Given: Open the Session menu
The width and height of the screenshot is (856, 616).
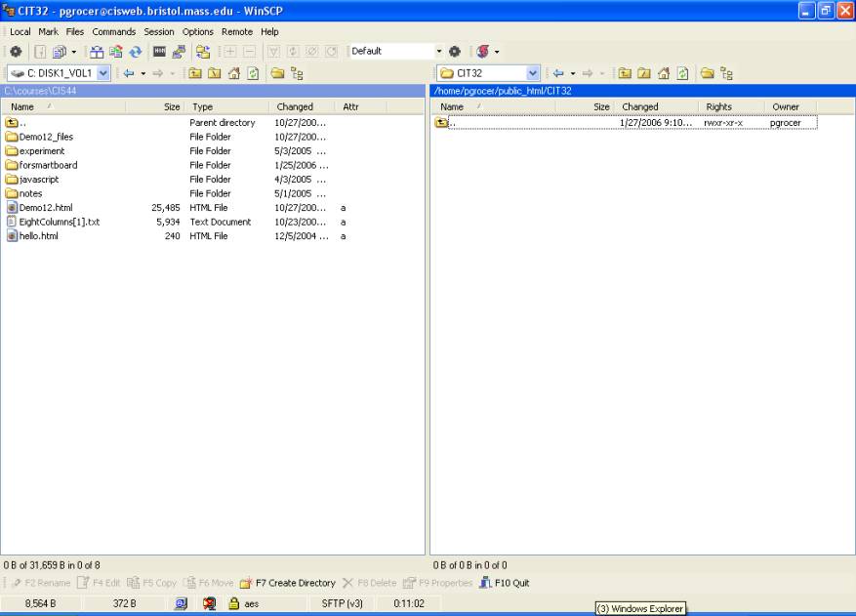Looking at the screenshot, I should coord(159,31).
